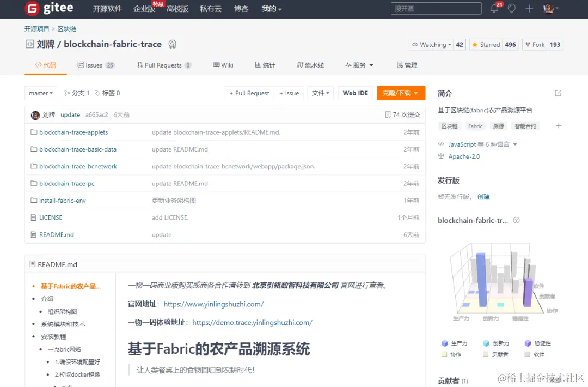Switch to the Issues tab
Screen dimensions: 588x387
[96, 65]
